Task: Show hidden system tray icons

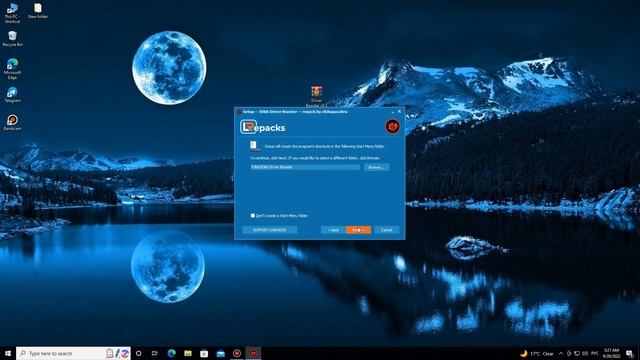Action: (561, 353)
